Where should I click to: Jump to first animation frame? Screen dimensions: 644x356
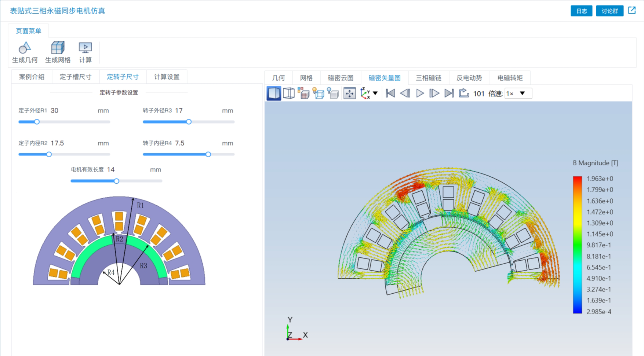point(390,93)
